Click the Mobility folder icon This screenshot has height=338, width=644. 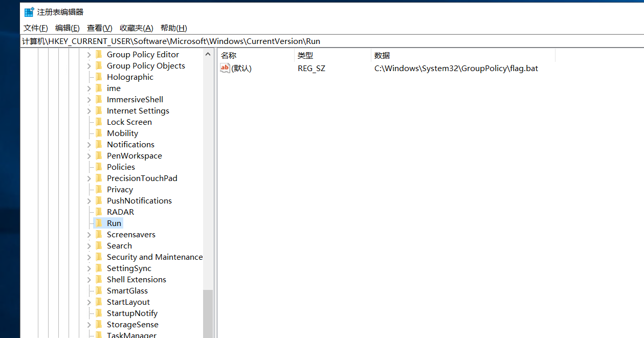[x=99, y=133]
